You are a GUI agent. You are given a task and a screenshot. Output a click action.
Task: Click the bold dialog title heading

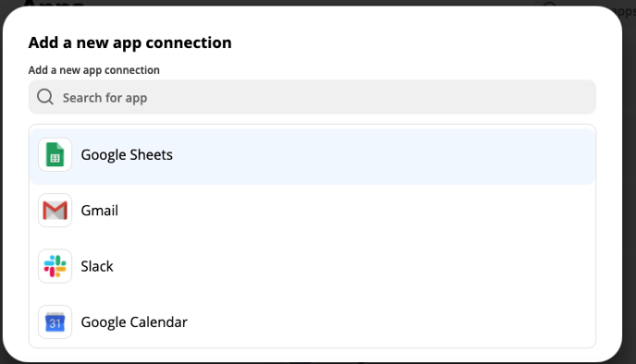[129, 43]
